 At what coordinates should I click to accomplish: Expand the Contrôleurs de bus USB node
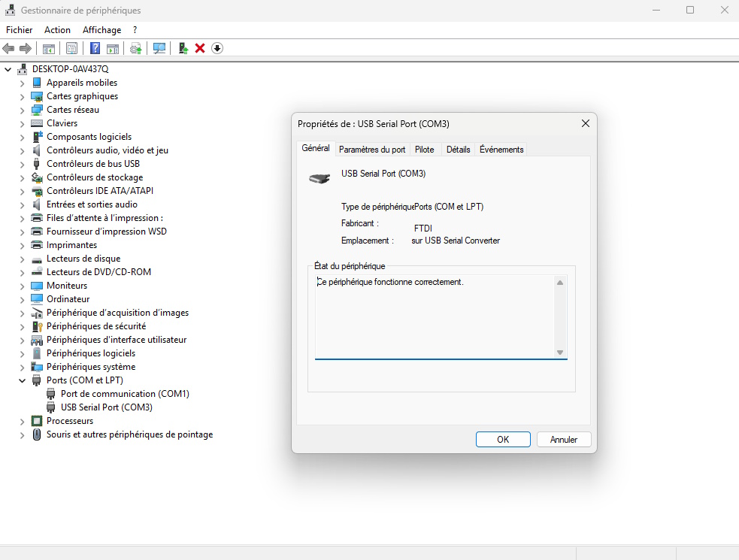coord(22,164)
